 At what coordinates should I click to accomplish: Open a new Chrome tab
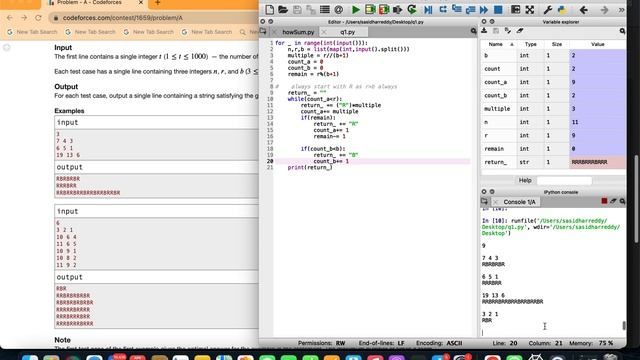point(158,3)
